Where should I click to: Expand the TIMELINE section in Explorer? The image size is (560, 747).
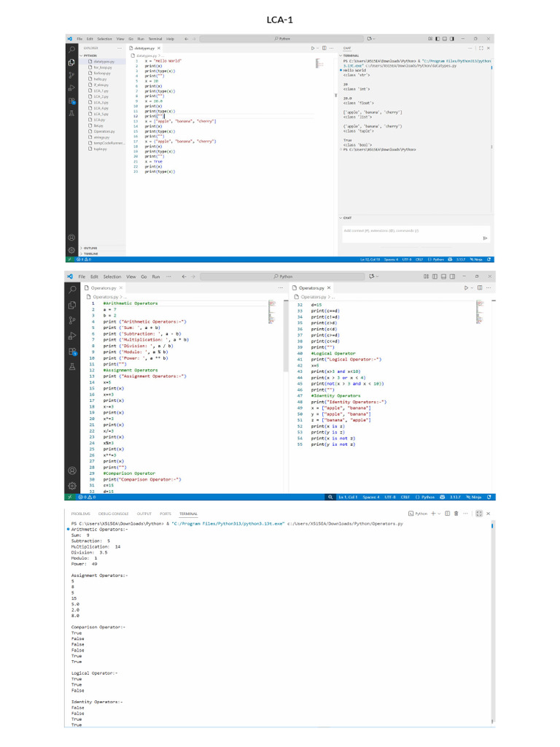90,253
